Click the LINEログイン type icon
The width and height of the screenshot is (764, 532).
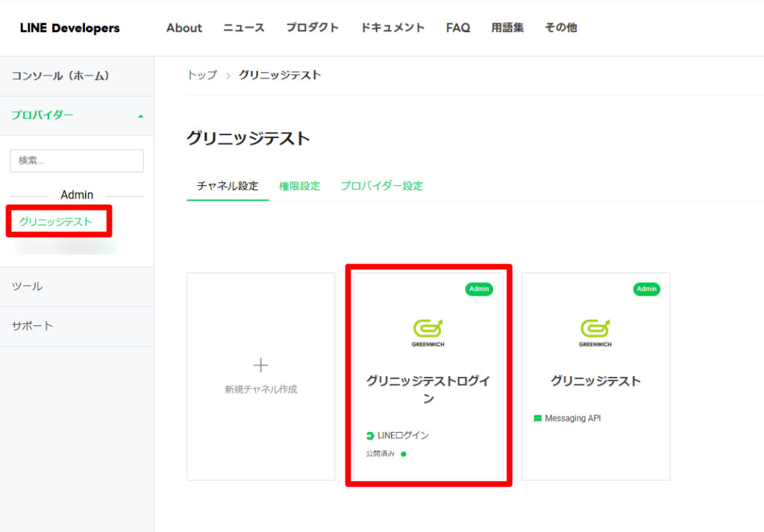pyautogui.click(x=370, y=436)
